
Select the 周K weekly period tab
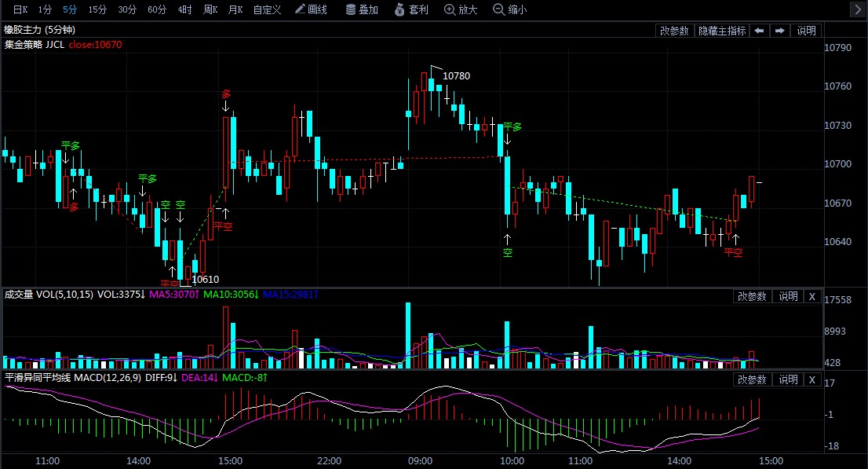coord(210,9)
